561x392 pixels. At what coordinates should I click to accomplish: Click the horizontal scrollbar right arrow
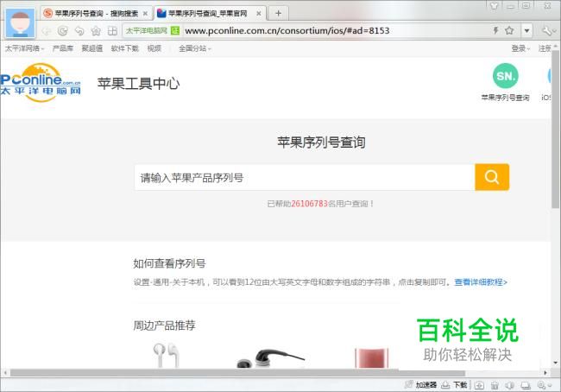click(545, 373)
